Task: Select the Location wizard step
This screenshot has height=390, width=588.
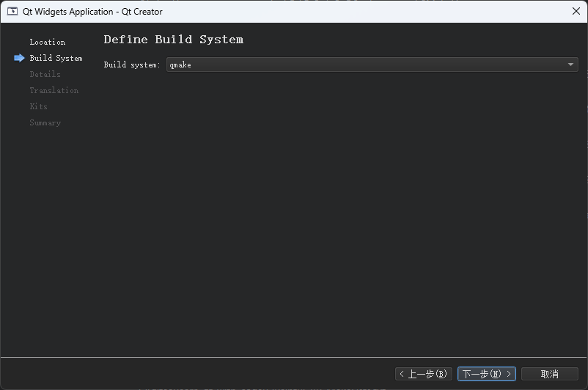Action: (x=48, y=42)
